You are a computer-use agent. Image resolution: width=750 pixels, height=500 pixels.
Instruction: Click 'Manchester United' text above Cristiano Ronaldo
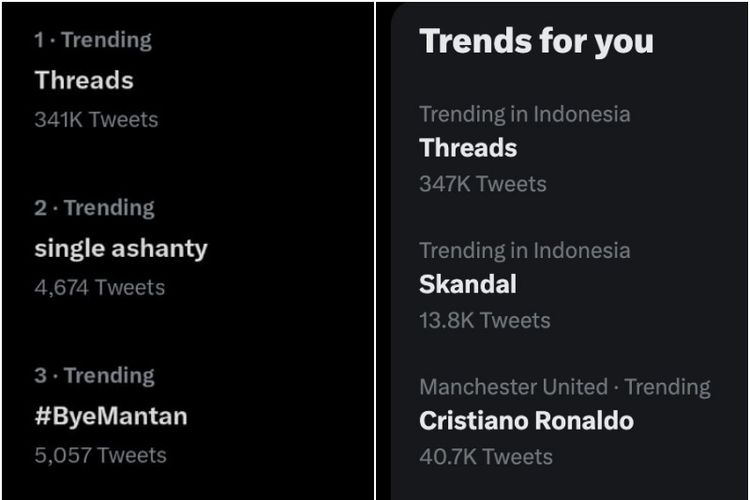tap(513, 387)
